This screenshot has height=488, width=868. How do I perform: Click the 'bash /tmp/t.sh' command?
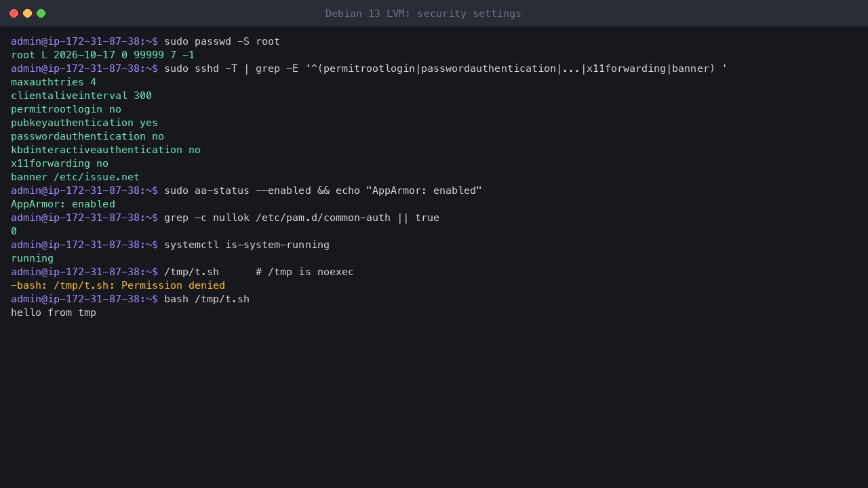pyautogui.click(x=207, y=299)
